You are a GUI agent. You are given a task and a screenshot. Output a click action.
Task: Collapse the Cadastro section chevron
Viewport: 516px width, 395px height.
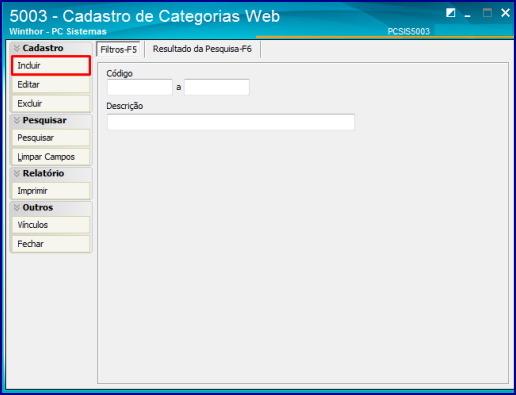click(x=17, y=48)
